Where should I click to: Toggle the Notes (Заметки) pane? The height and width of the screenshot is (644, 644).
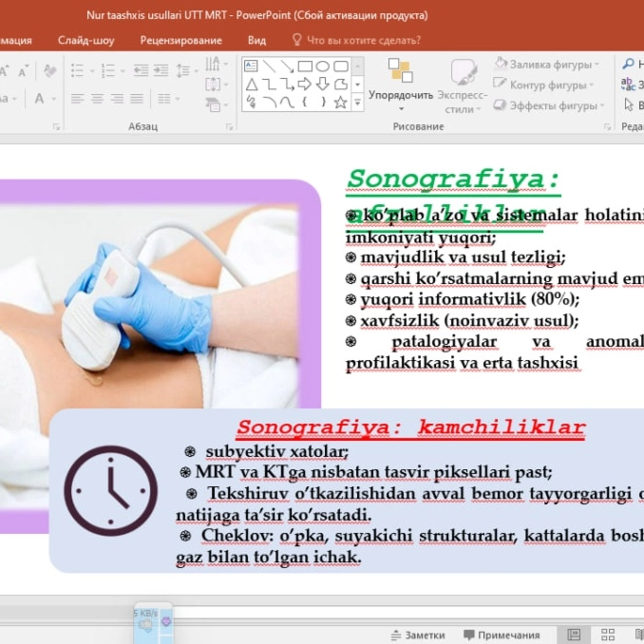click(417, 635)
